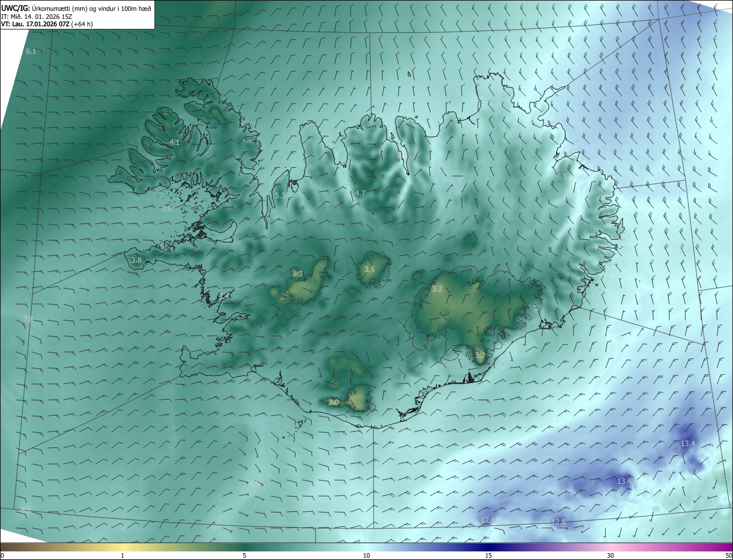
Task: Click the 12.6 value label
Action: [488, 520]
